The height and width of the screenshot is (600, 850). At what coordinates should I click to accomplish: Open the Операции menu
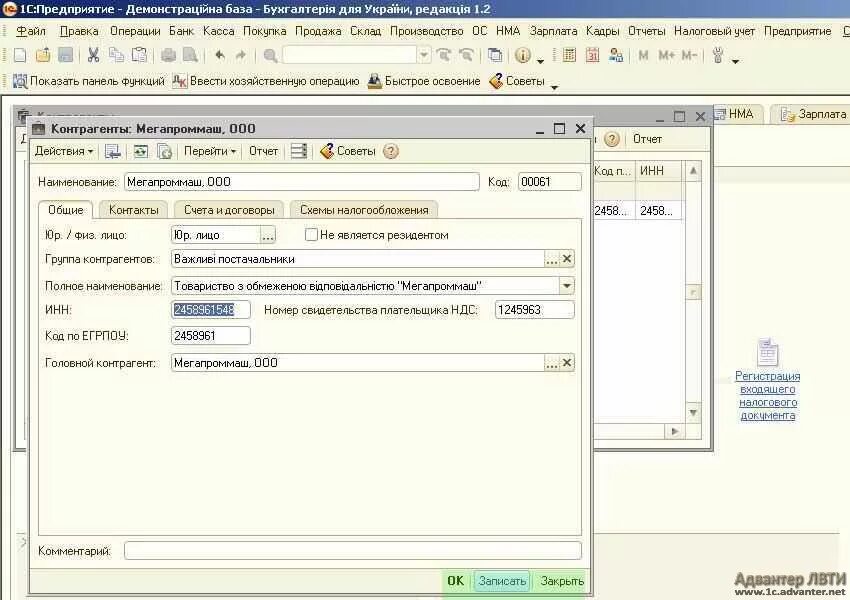[135, 31]
